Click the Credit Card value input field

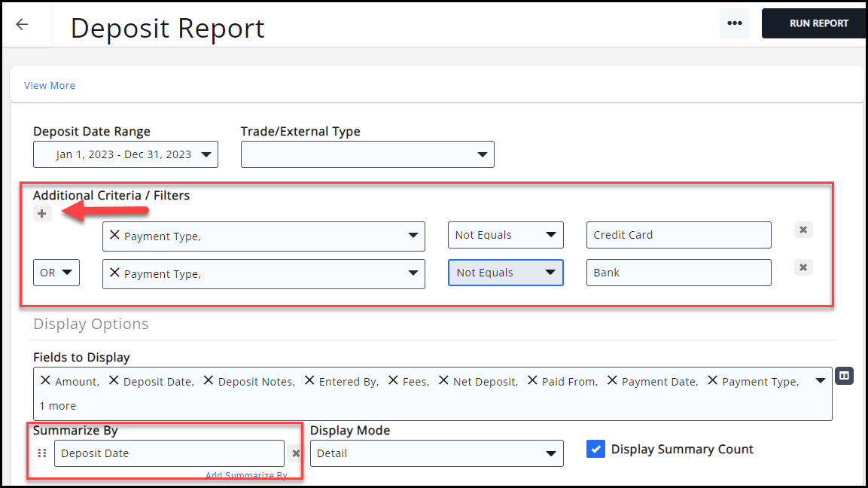click(678, 235)
